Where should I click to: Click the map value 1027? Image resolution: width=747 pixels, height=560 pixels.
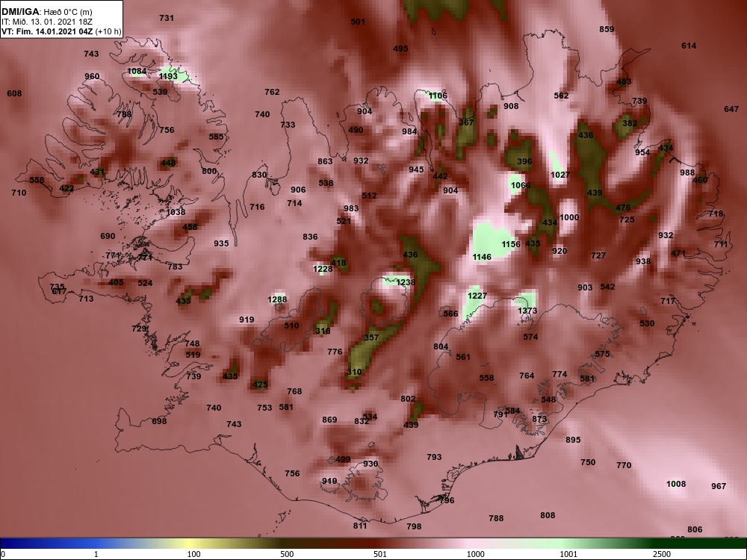(560, 175)
